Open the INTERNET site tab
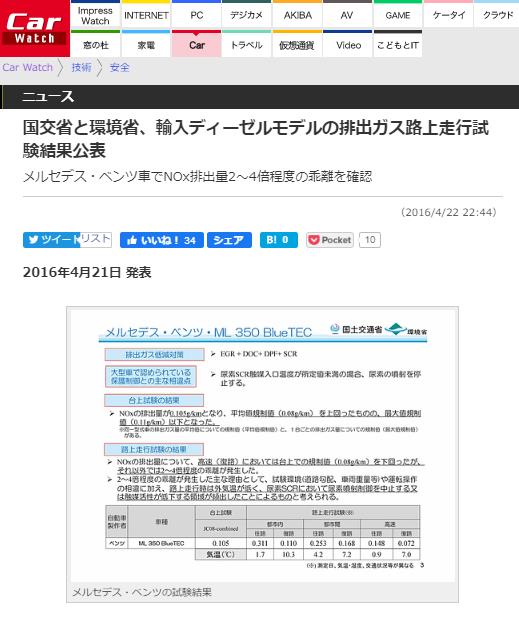The height and width of the screenshot is (617, 519). (x=146, y=15)
